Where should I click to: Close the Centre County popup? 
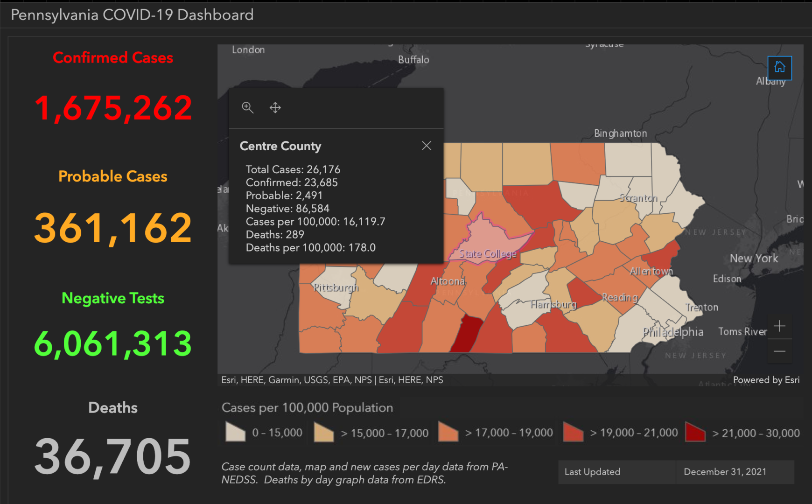click(x=426, y=146)
